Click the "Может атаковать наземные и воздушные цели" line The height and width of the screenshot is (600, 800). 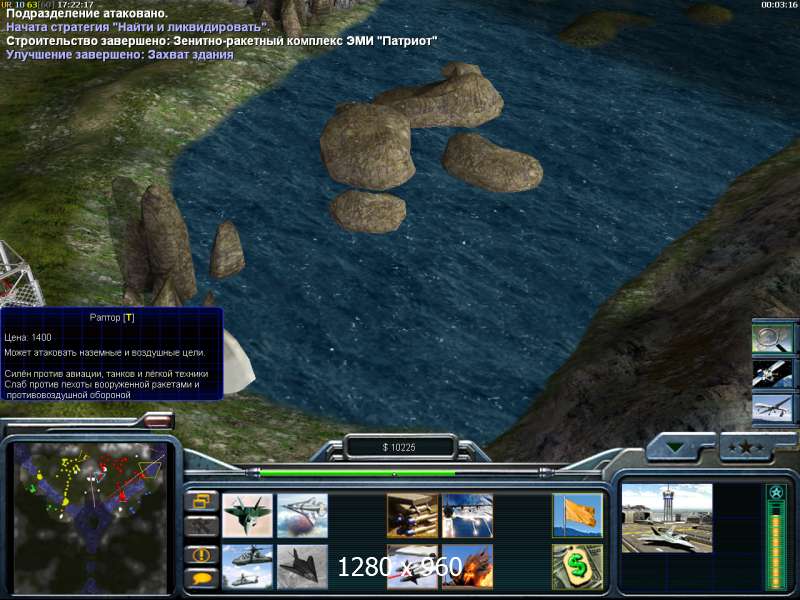point(105,353)
